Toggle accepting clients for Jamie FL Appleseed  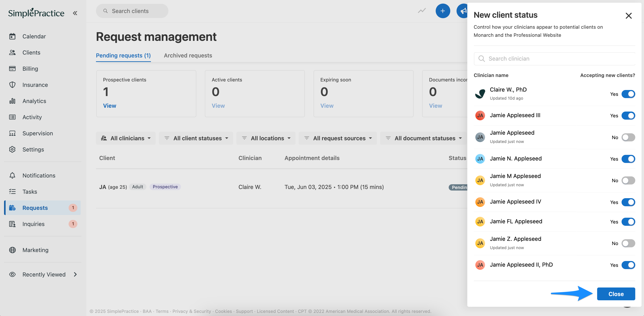pos(628,222)
